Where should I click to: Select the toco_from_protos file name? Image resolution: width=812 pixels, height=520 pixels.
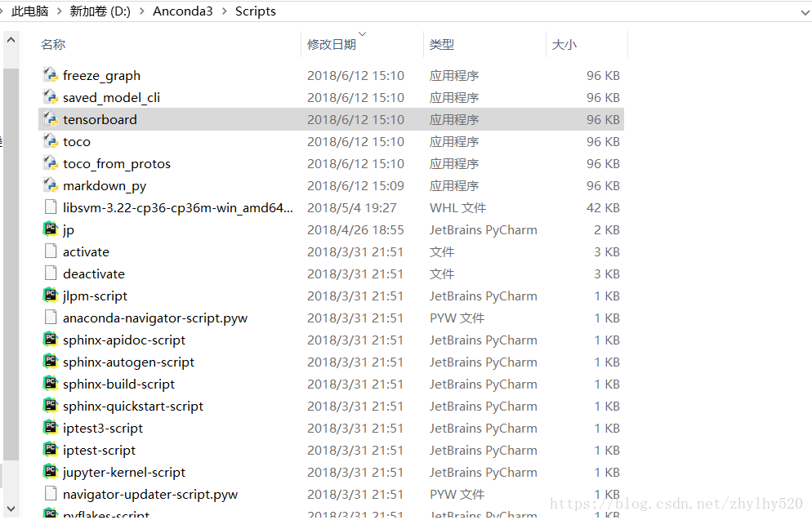tap(117, 164)
